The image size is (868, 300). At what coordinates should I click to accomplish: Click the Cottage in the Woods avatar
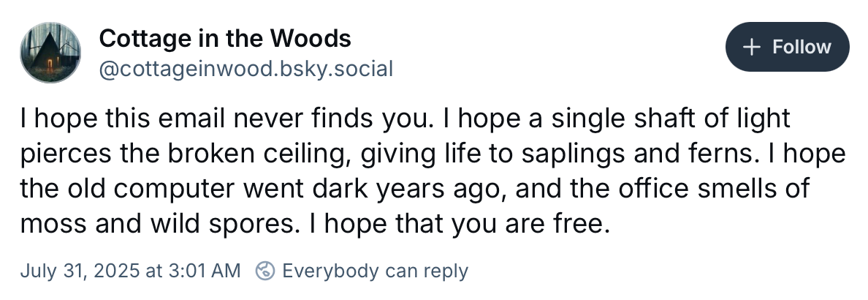click(50, 52)
